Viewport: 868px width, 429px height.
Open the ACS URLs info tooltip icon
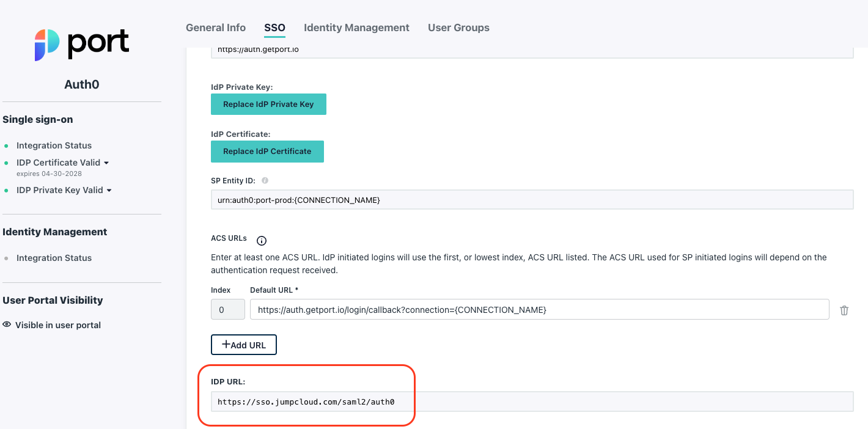pos(262,240)
